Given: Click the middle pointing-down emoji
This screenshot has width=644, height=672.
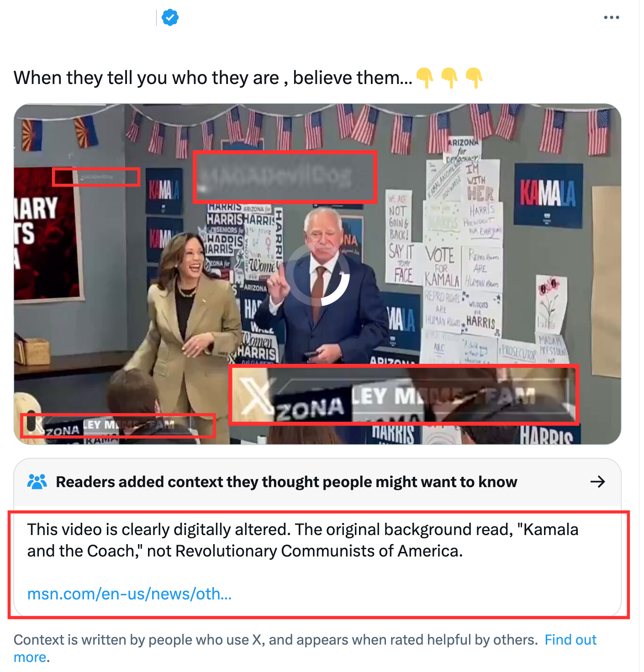Looking at the screenshot, I should pyautogui.click(x=449, y=78).
